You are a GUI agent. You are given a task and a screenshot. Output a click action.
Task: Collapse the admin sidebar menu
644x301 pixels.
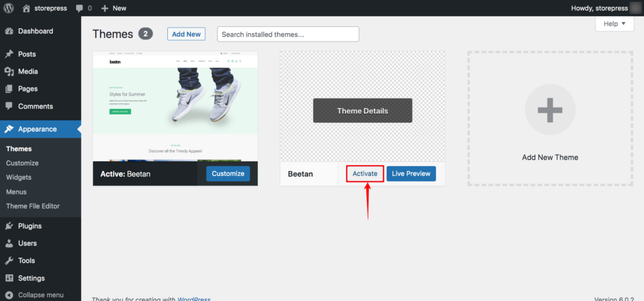pyautogui.click(x=41, y=295)
